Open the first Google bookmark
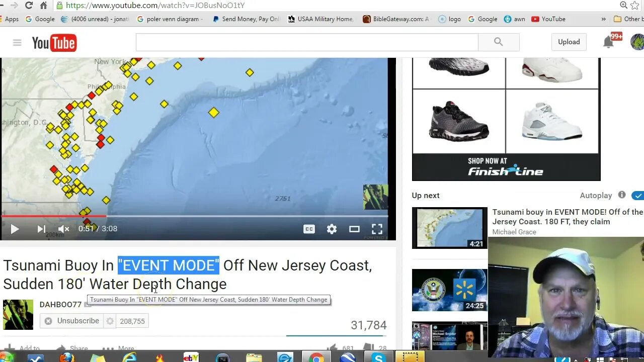The image size is (644, 362). 40,19
